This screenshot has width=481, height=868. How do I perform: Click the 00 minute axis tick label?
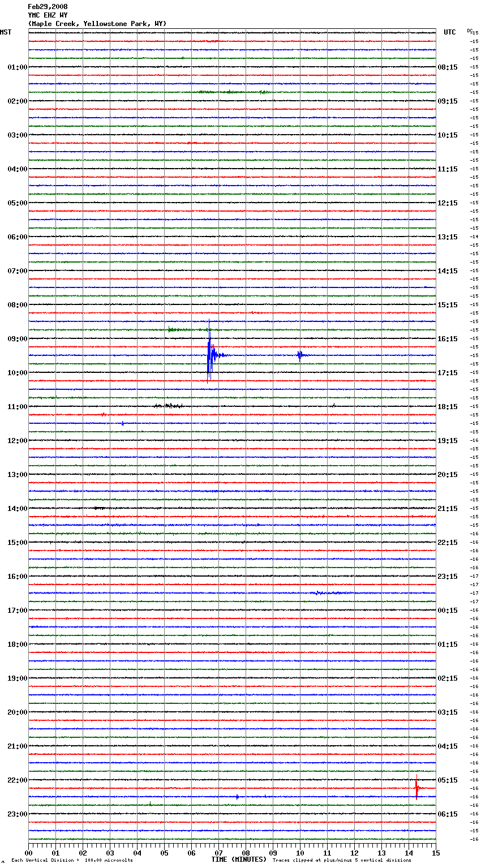pyautogui.click(x=28, y=853)
